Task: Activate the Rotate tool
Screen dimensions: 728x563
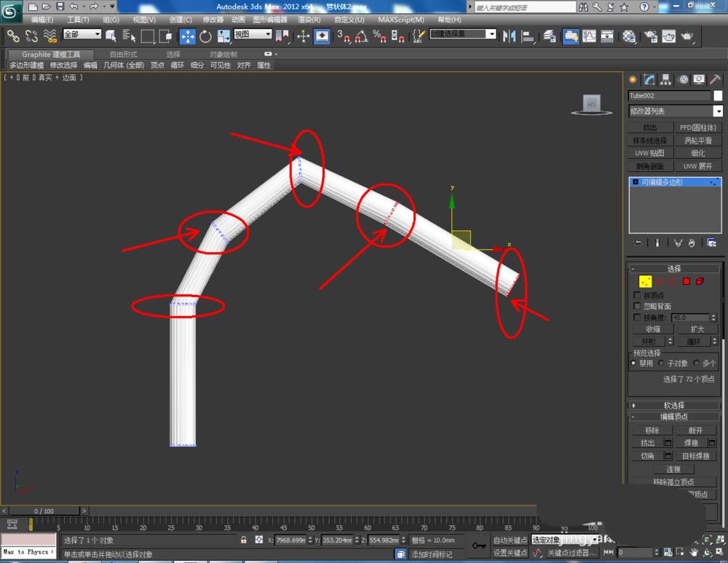Action: 205,36
